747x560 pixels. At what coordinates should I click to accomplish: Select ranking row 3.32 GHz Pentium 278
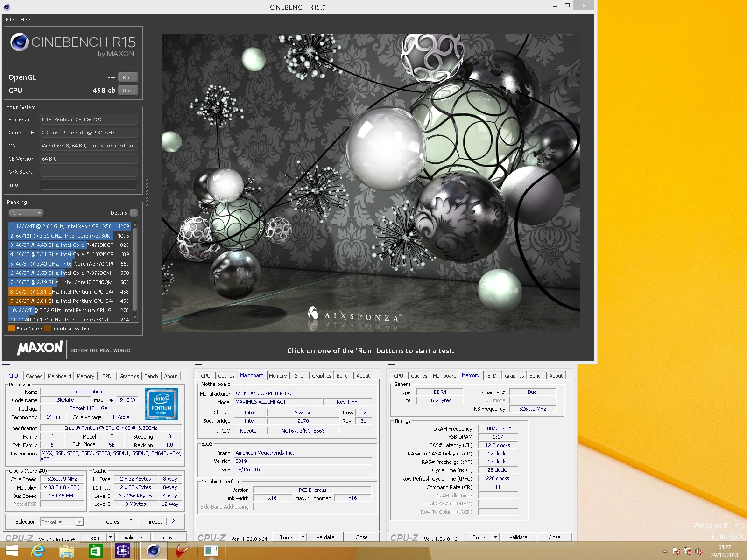(70, 310)
